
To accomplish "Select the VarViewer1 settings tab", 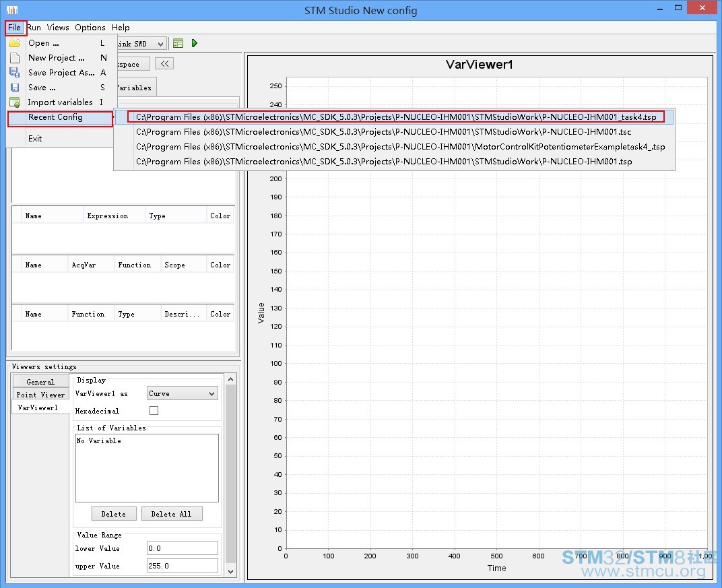I will click(x=40, y=407).
